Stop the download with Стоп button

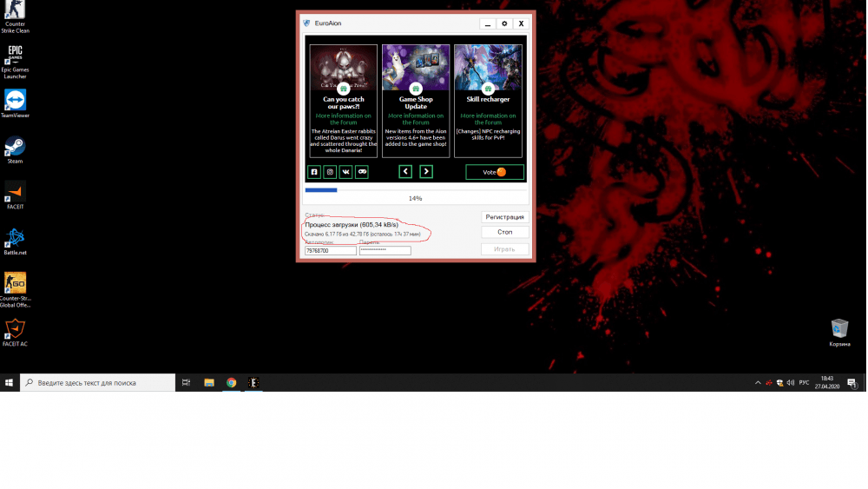[504, 233]
